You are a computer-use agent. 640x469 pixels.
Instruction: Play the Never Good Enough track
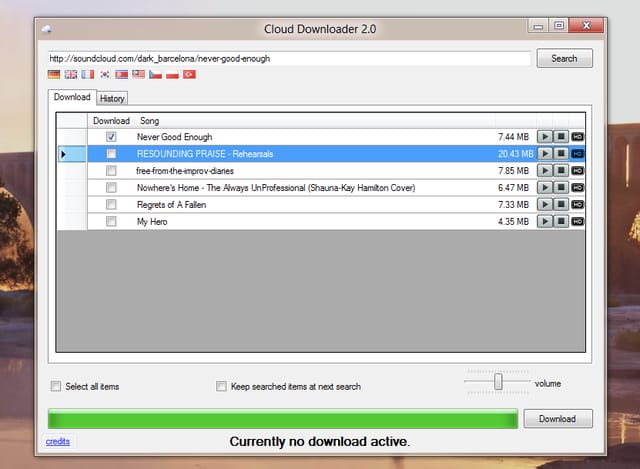coord(544,137)
